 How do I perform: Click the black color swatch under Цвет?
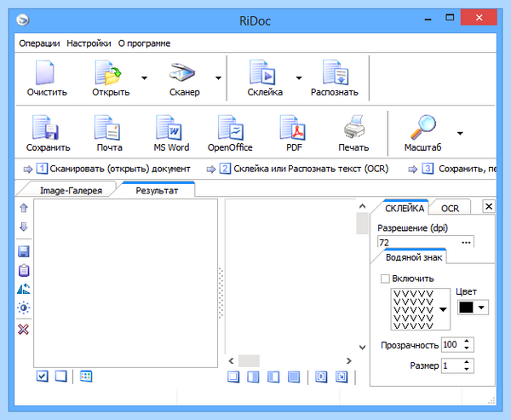(x=466, y=308)
